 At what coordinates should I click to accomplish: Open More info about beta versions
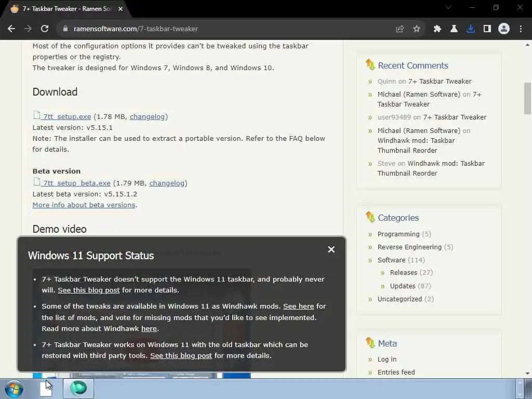point(84,205)
